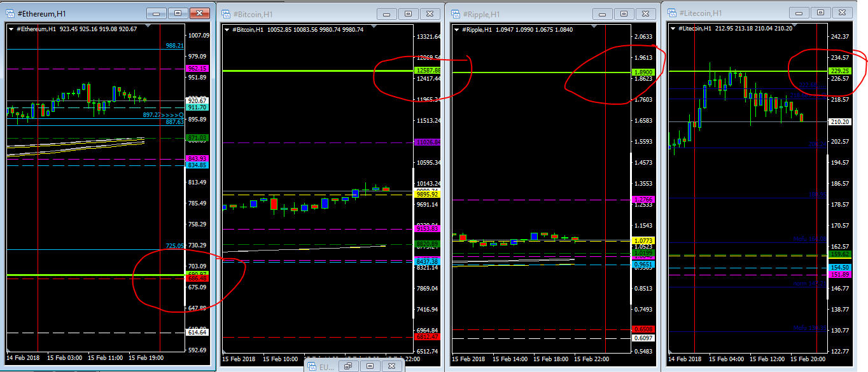This screenshot has width=868, height=372.
Task: Click the magenta 962.15 price label on Ethereum
Action: [197, 68]
